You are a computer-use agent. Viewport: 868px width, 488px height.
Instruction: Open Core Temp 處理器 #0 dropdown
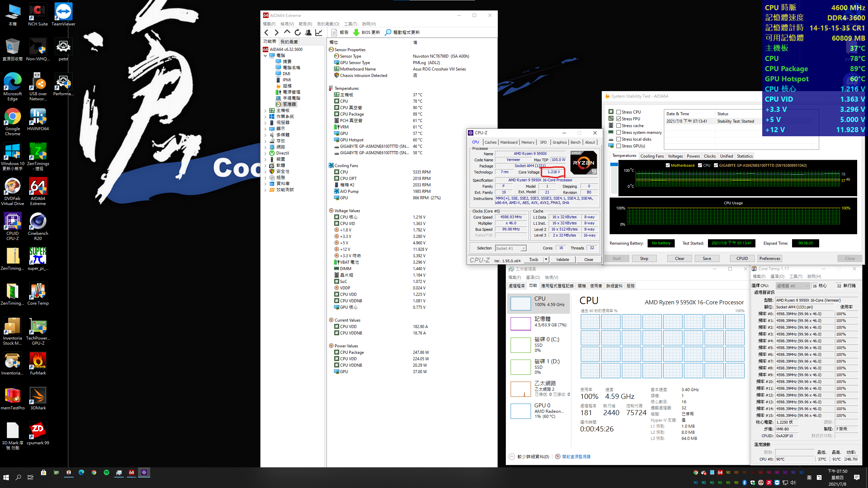[x=793, y=286]
